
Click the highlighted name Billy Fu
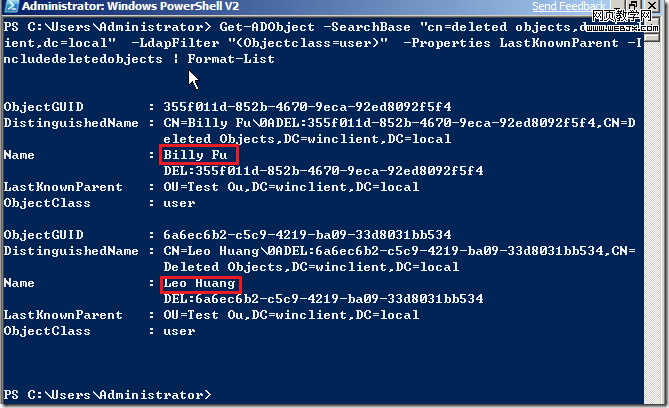[196, 155]
